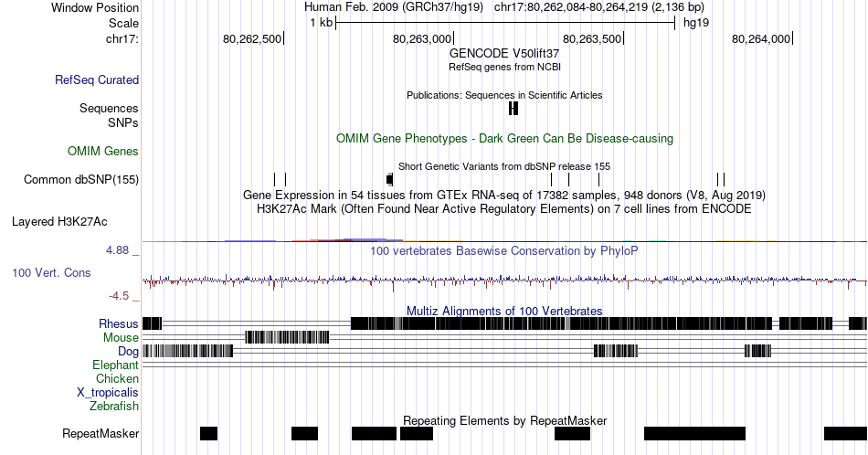
Task: Click the Window Position label
Action: tap(95, 7)
